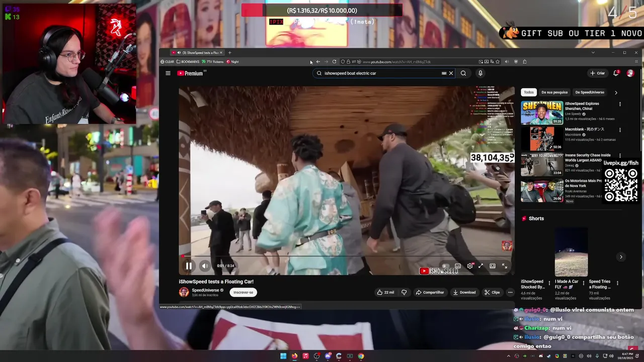Click the video progress bar
The width and height of the screenshot is (644, 362).
[x=347, y=256]
